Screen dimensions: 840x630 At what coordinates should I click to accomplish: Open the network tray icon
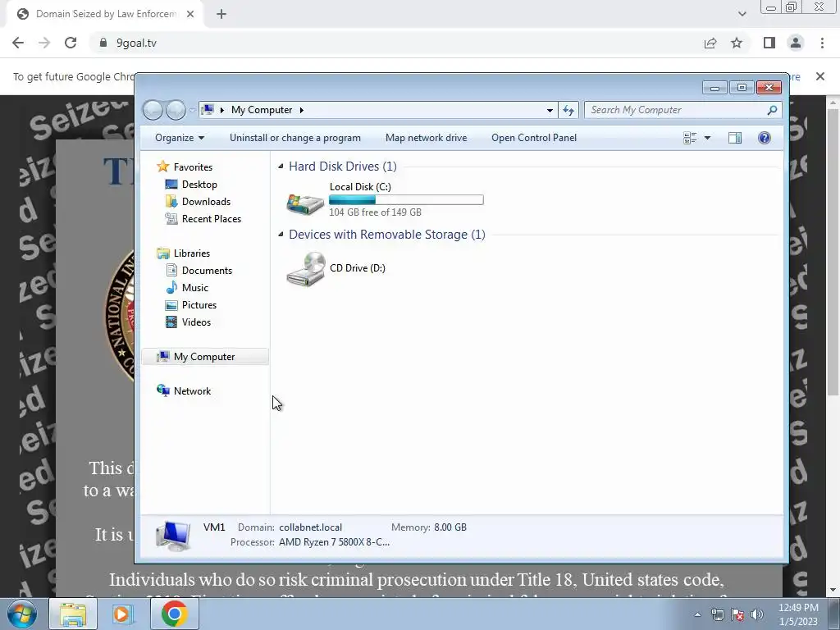point(717,614)
